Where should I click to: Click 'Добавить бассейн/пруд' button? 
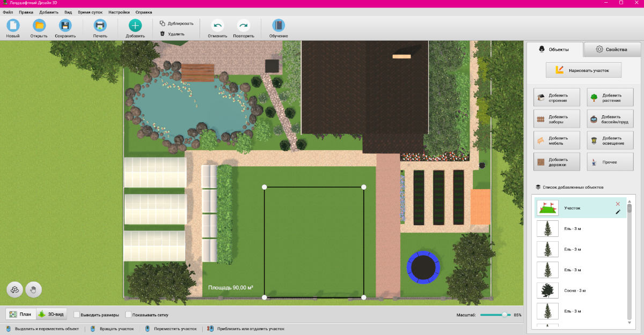tap(610, 120)
